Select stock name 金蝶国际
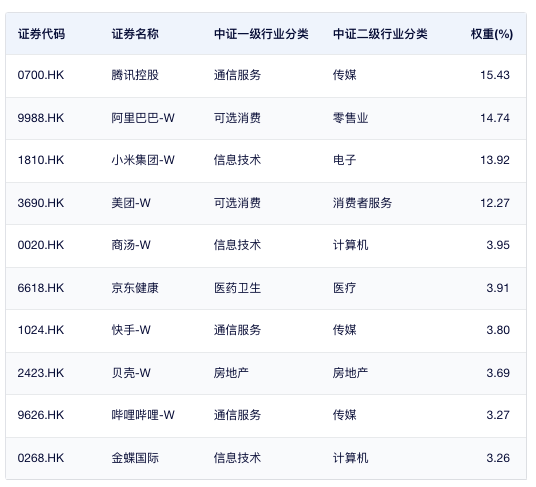Image resolution: width=536 pixels, height=487 pixels. pyautogui.click(x=135, y=458)
